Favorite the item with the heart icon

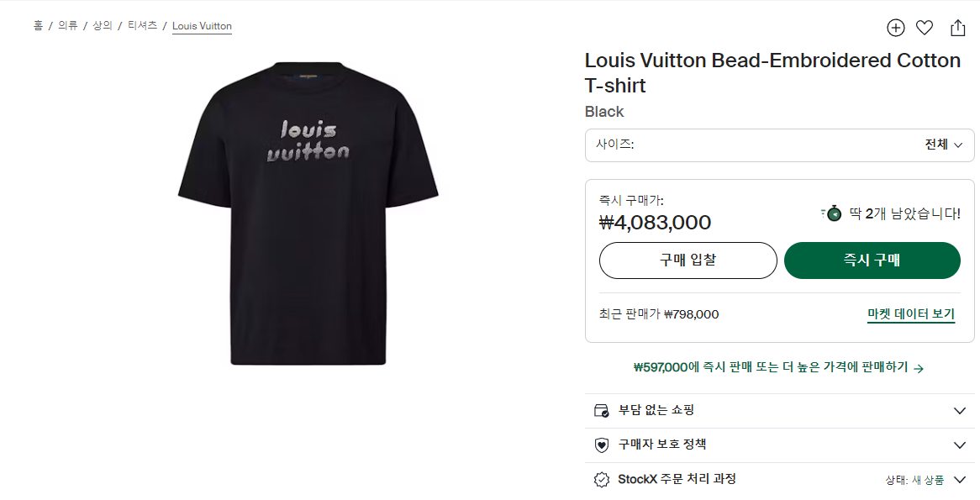click(925, 28)
